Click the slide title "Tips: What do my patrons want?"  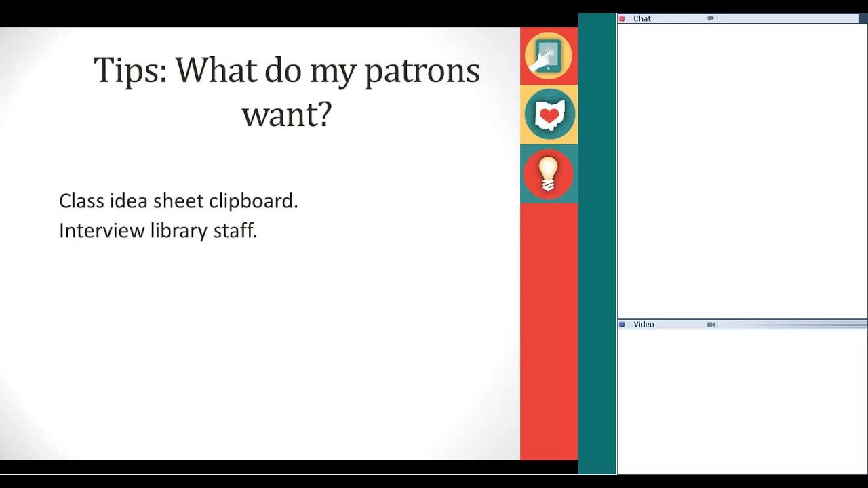[286, 91]
